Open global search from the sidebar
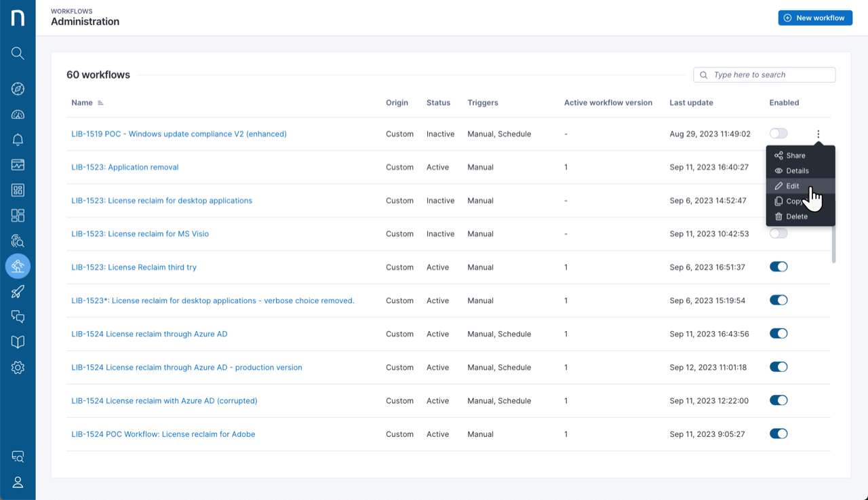The height and width of the screenshot is (500, 868). click(18, 53)
